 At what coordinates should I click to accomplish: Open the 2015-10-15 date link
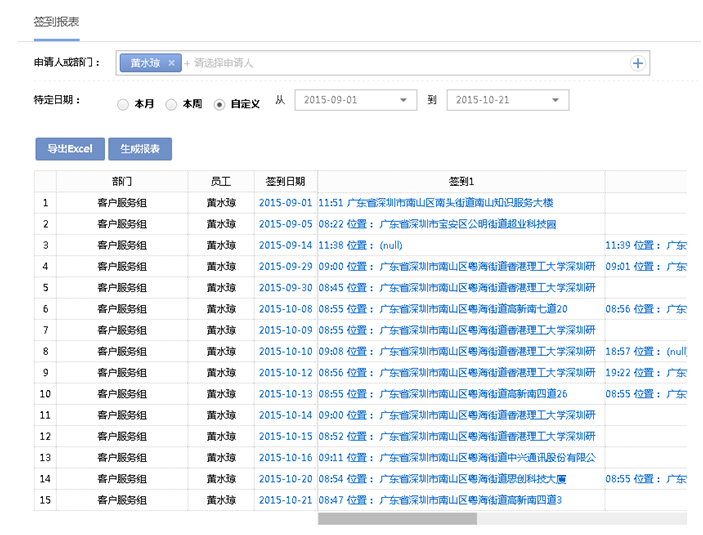pyautogui.click(x=286, y=436)
